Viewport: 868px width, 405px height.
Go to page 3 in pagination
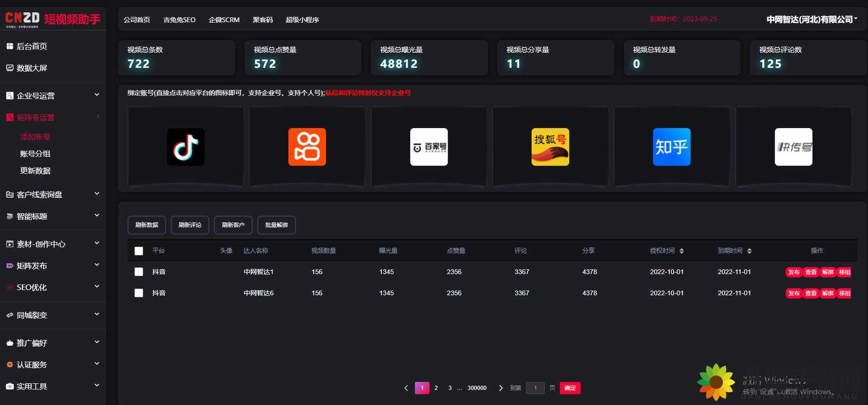(450, 388)
